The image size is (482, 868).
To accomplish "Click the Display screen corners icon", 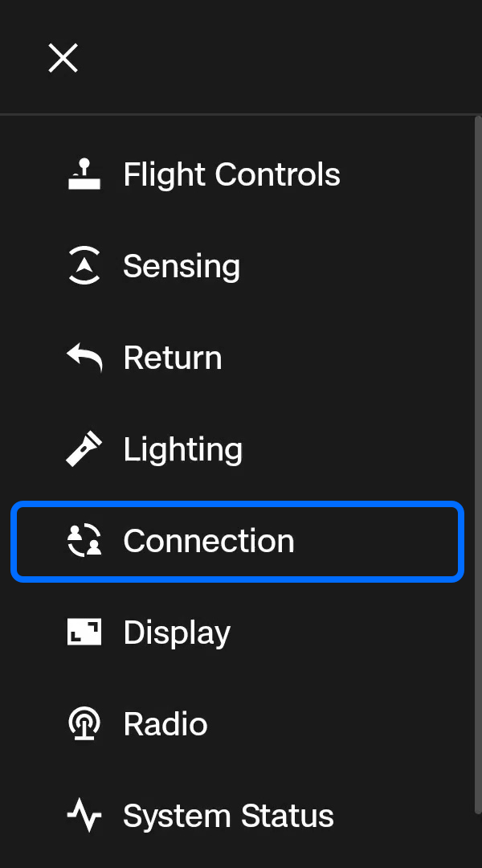I will click(84, 633).
